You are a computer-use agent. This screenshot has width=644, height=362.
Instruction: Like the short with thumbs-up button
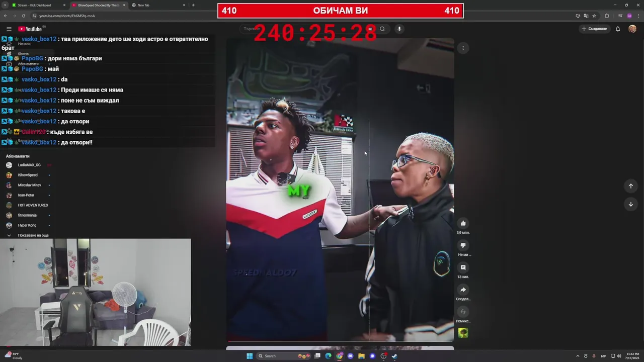pos(463,223)
